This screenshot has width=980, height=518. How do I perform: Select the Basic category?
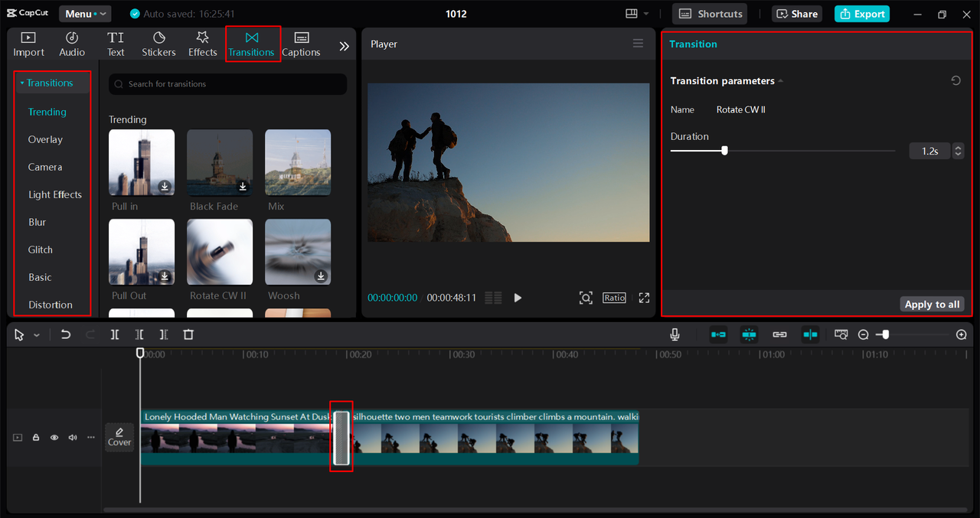point(40,277)
